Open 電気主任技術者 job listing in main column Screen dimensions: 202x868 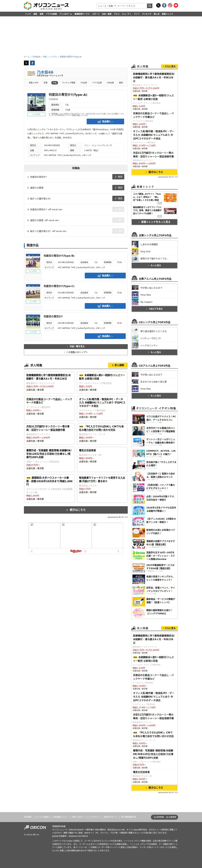(87, 451)
